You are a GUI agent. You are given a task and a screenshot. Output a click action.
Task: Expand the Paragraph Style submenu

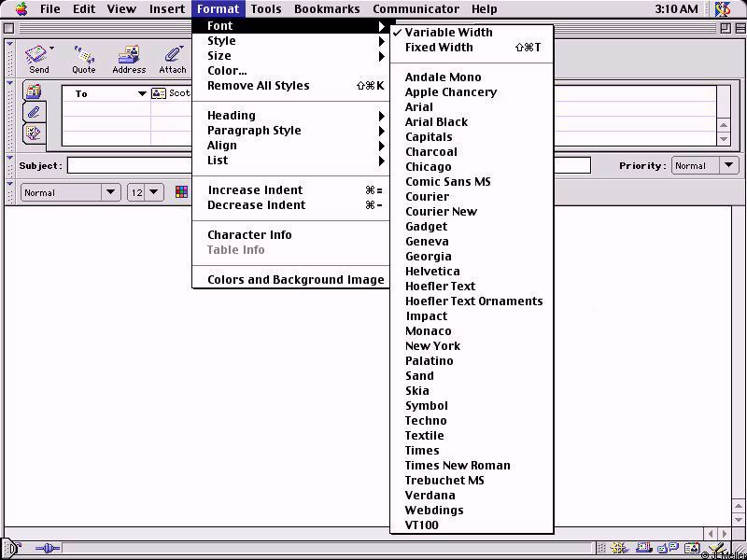(290, 131)
